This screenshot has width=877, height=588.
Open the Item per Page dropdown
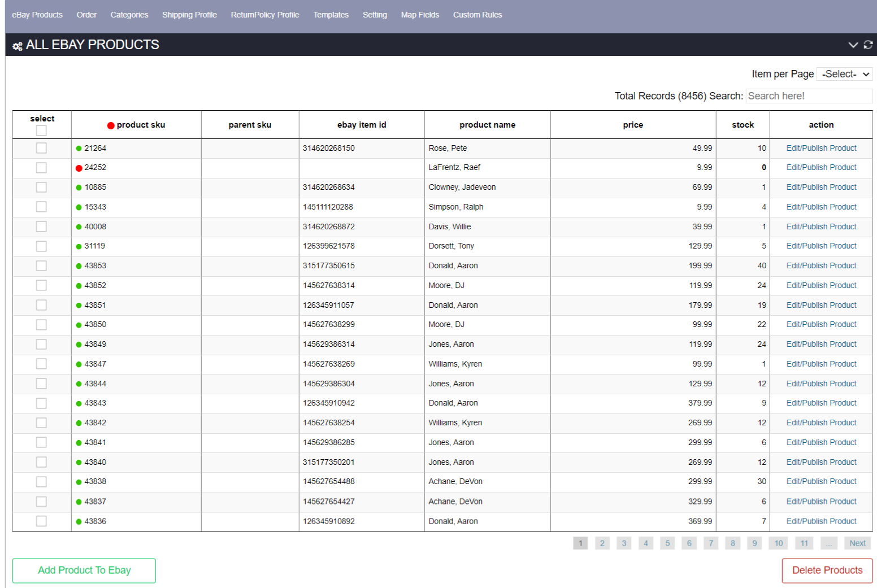click(845, 74)
